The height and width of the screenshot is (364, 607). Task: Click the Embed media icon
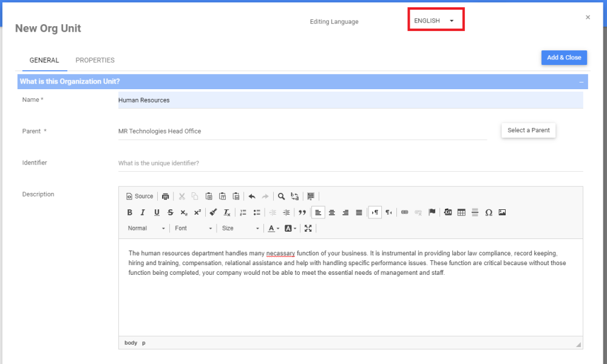coord(448,212)
